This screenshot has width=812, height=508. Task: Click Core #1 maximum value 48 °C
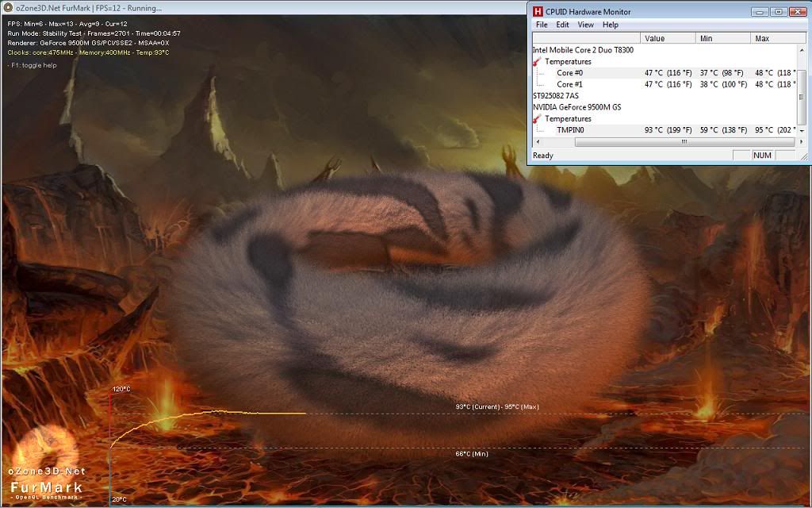(x=776, y=84)
